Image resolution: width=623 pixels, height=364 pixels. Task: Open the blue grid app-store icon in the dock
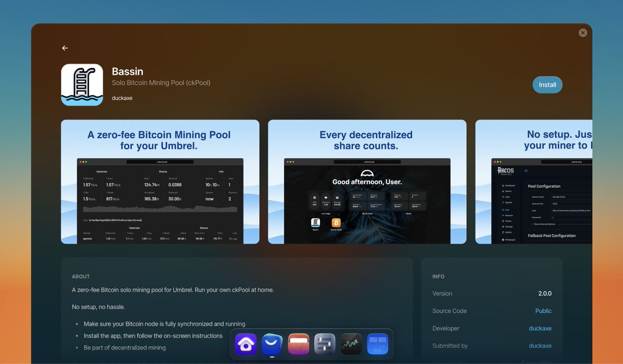click(x=377, y=344)
